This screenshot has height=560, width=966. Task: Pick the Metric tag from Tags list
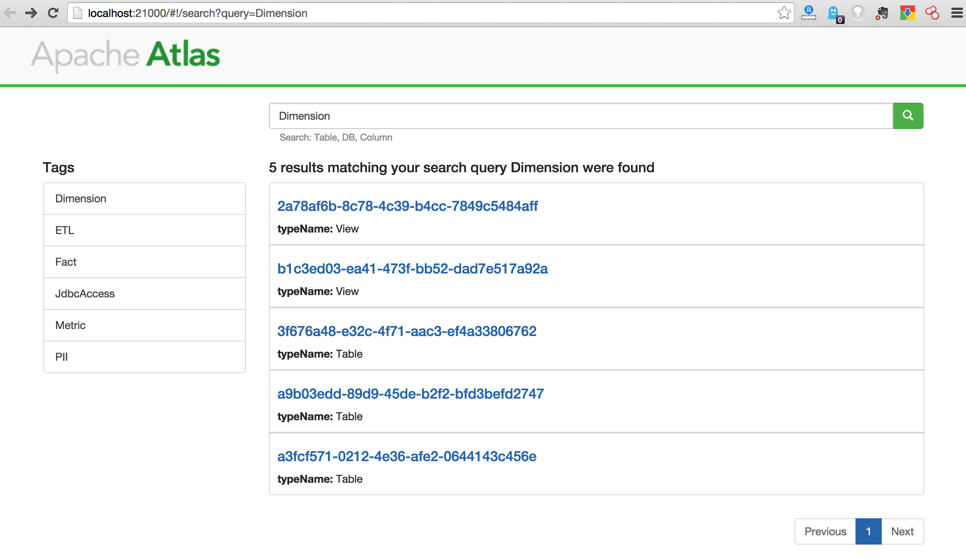tap(144, 325)
